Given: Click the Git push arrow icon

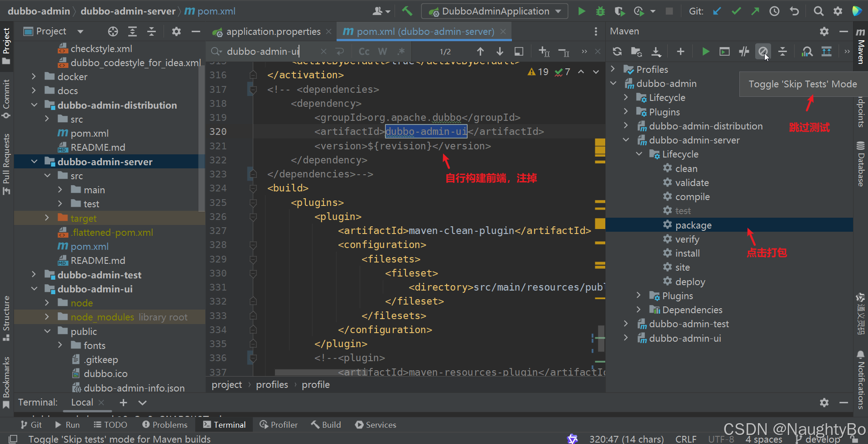Looking at the screenshot, I should pyautogui.click(x=755, y=11).
